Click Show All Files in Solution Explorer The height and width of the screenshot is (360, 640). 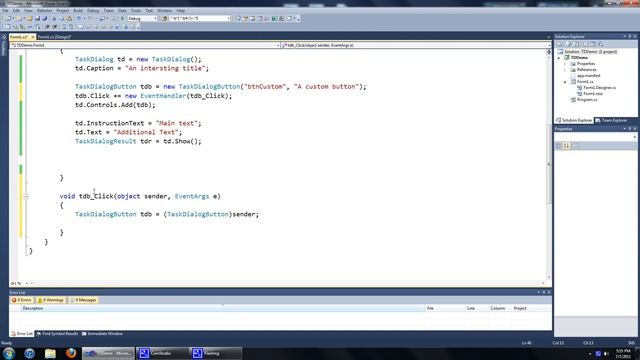(x=568, y=44)
